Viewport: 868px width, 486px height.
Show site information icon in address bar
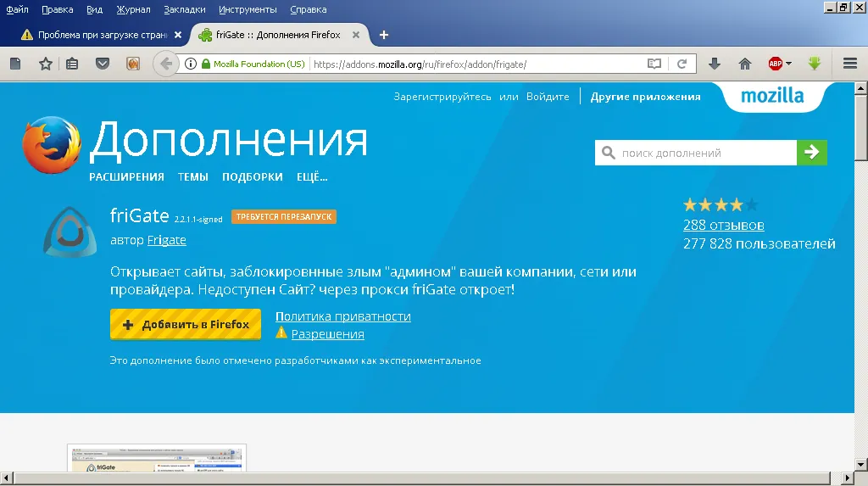[191, 64]
